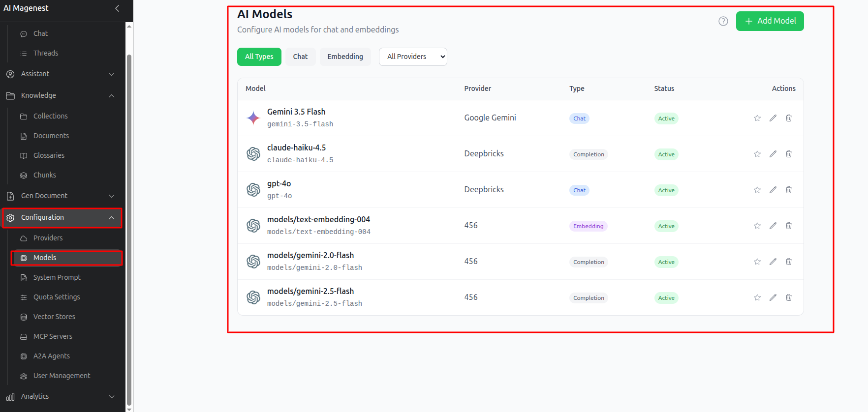Star the models/gemini-2.0-flash row

coord(757,262)
